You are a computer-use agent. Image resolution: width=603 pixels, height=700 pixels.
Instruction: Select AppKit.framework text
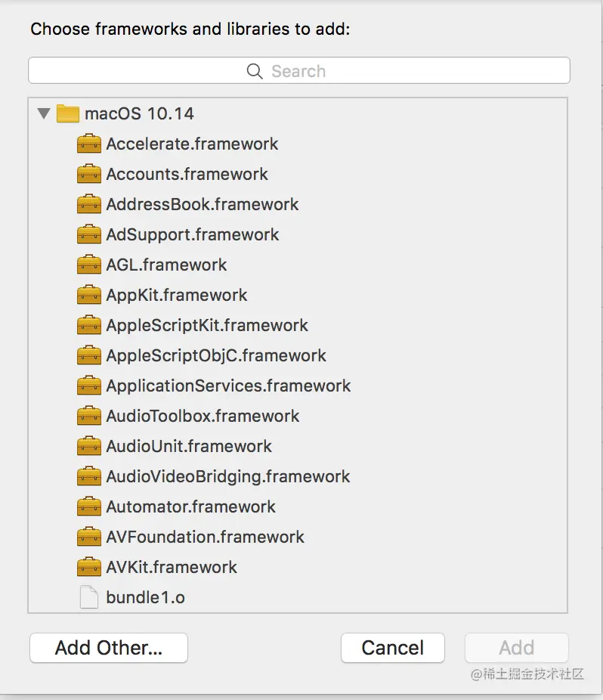click(177, 295)
